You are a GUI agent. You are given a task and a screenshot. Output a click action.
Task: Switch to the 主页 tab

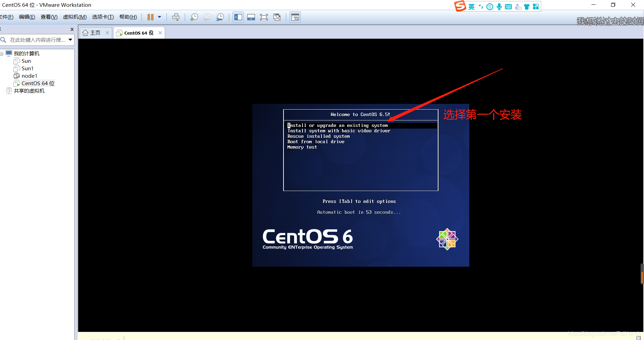pyautogui.click(x=95, y=33)
